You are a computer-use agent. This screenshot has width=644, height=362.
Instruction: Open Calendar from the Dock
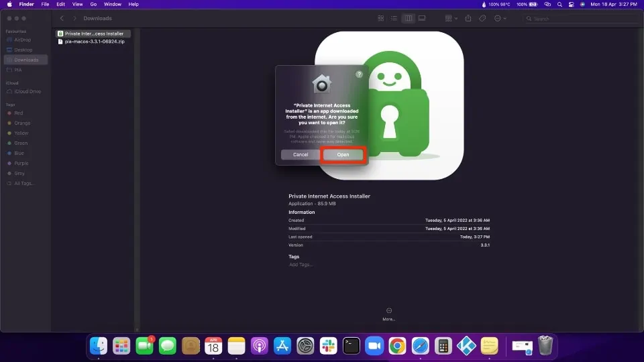pyautogui.click(x=213, y=346)
